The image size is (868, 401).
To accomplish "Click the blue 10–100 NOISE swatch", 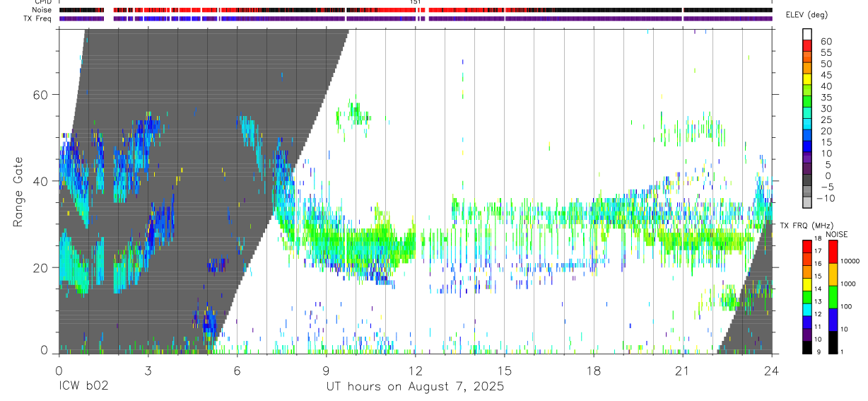I will [x=833, y=320].
